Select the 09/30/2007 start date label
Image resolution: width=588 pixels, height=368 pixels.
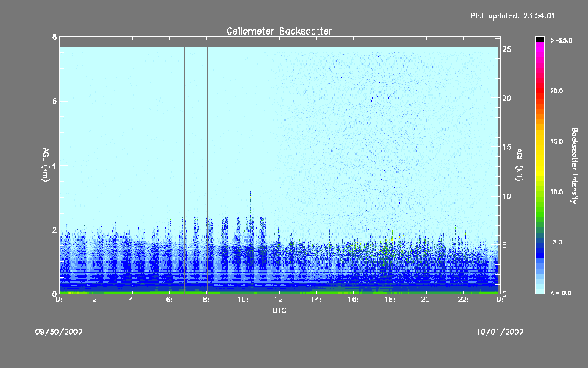(59, 332)
